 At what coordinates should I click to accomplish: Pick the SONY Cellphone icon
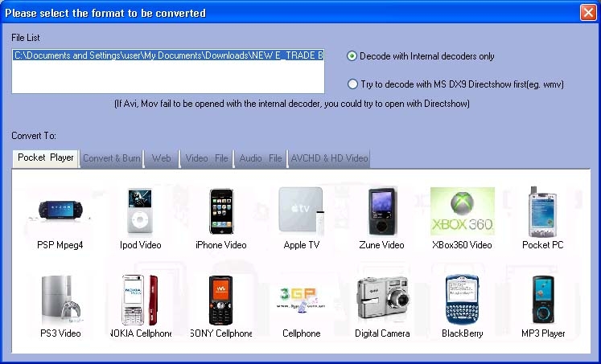[220, 300]
